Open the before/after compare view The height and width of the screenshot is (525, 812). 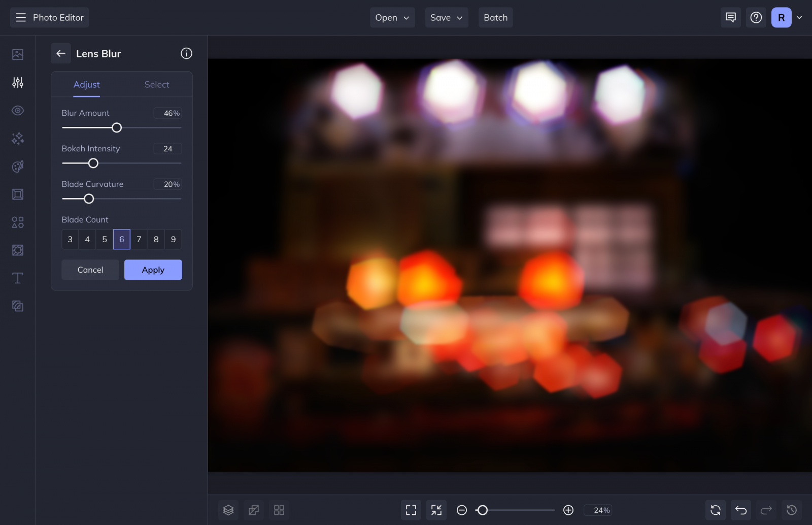point(253,510)
